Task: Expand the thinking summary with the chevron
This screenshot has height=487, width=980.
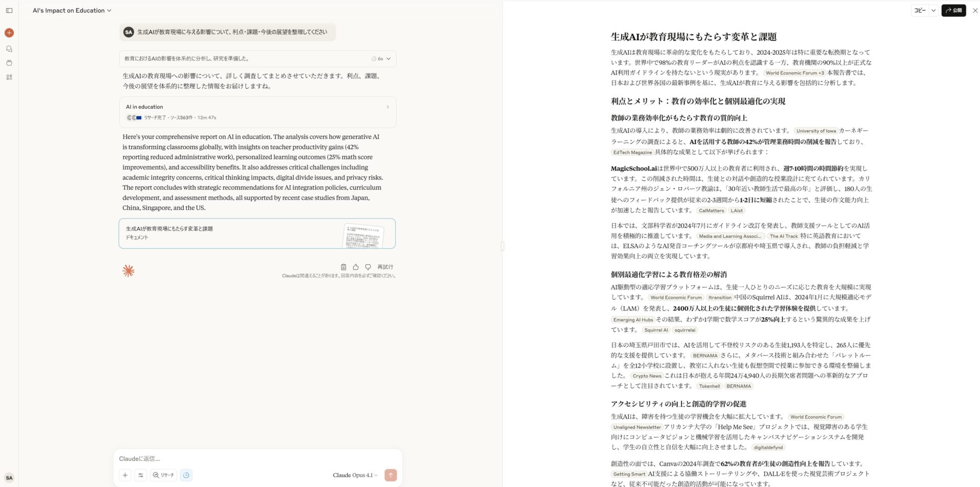Action: pos(387,59)
